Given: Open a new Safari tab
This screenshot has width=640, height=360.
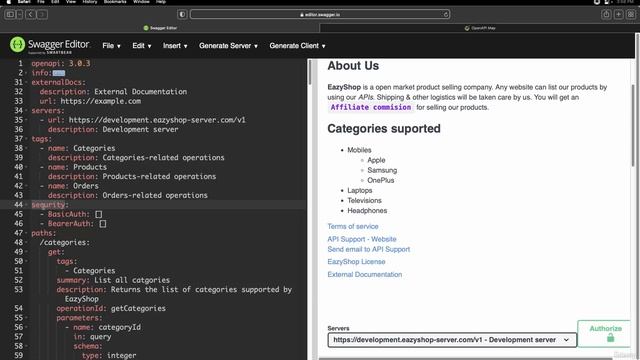Looking at the screenshot, I should tap(618, 15).
